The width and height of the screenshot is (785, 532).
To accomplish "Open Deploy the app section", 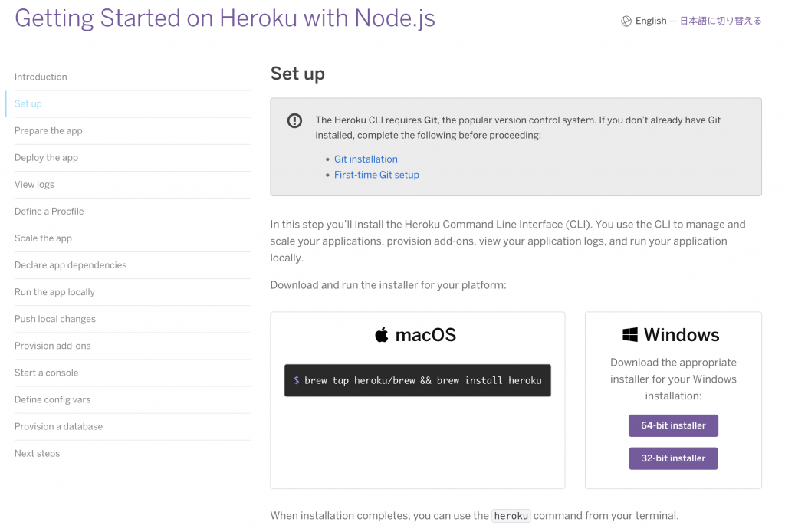I will click(x=46, y=158).
